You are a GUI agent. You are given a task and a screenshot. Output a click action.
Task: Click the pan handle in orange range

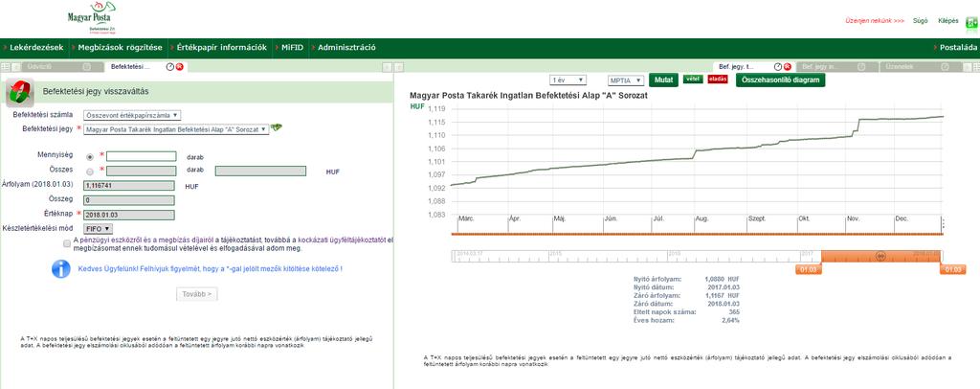tap(880, 256)
